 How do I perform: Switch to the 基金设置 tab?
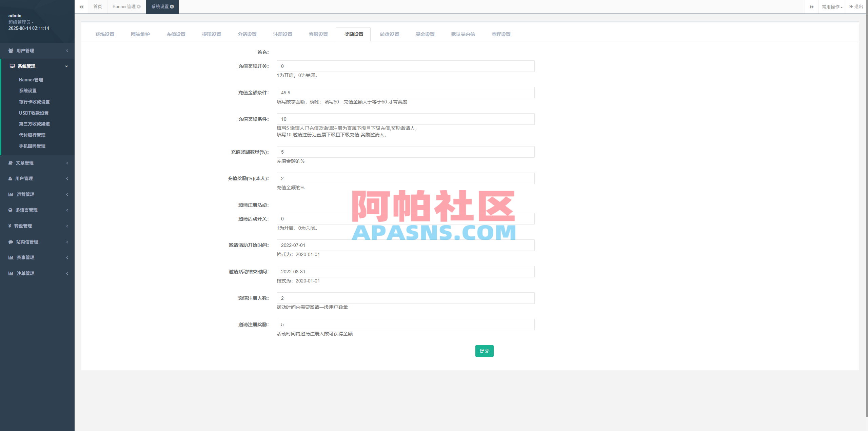(x=425, y=34)
